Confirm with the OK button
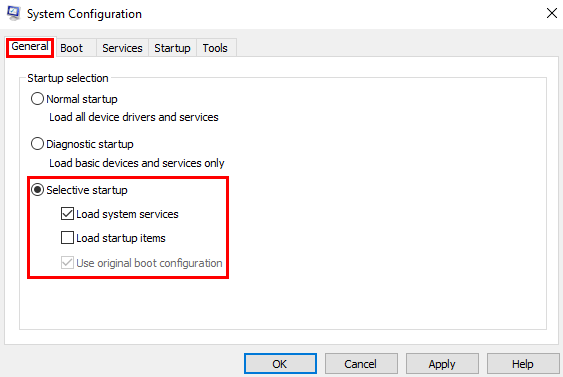Image resolution: width=563 pixels, height=377 pixels. pyautogui.click(x=280, y=364)
